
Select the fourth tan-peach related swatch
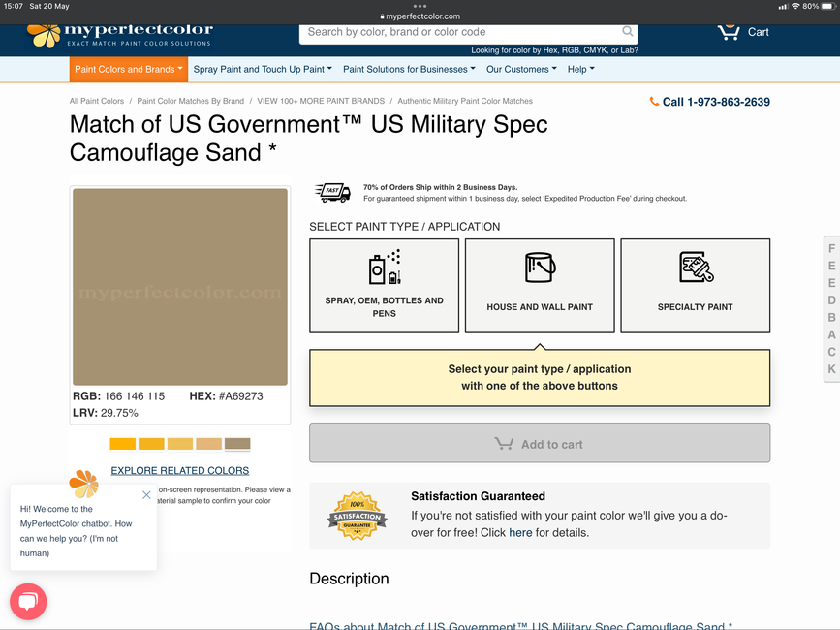[208, 444]
